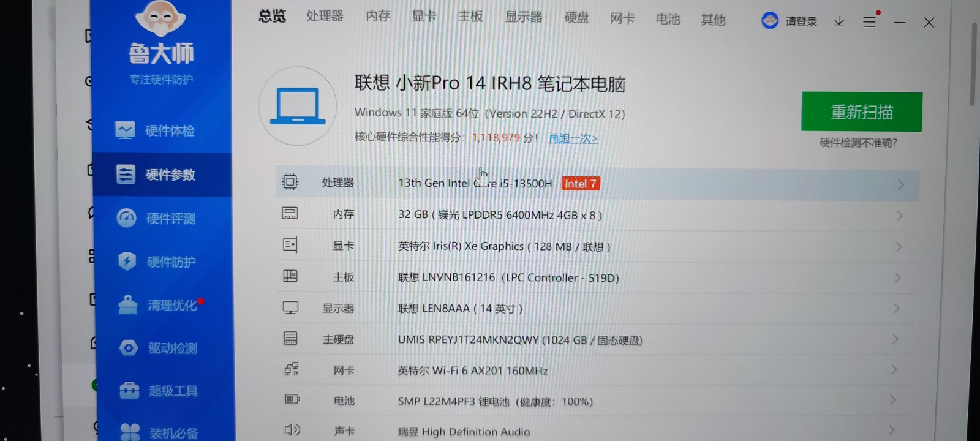The width and height of the screenshot is (980, 441).
Task: Switch to the 网卡 tab
Action: click(x=622, y=18)
